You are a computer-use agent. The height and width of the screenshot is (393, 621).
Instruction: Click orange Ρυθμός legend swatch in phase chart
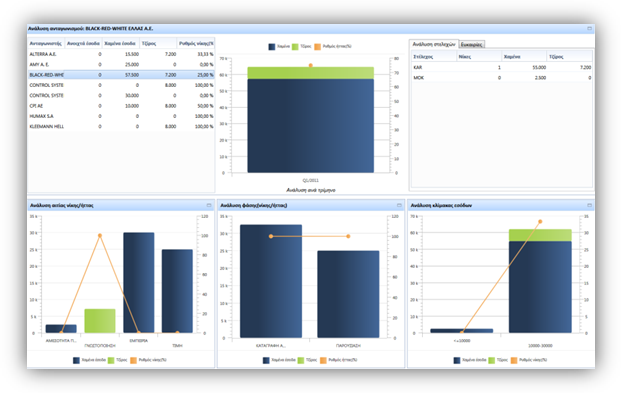[323, 360]
